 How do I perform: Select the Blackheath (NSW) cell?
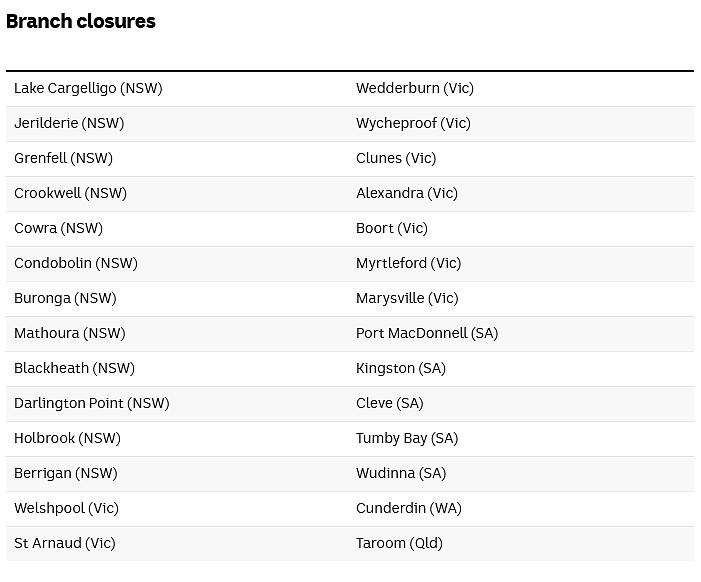coord(75,368)
